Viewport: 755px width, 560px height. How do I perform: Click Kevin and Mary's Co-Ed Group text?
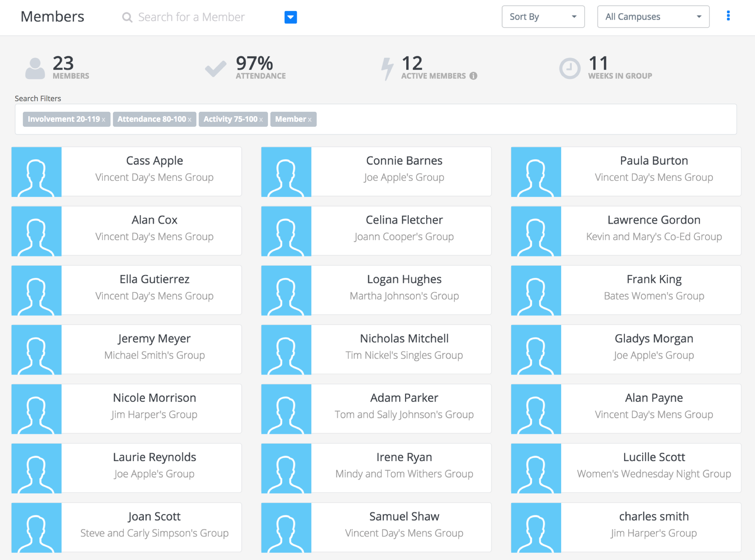654,237
